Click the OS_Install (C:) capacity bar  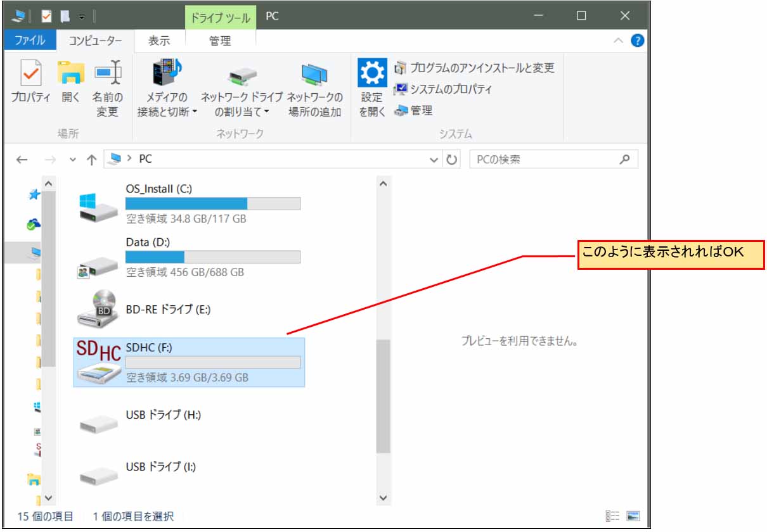[212, 203]
